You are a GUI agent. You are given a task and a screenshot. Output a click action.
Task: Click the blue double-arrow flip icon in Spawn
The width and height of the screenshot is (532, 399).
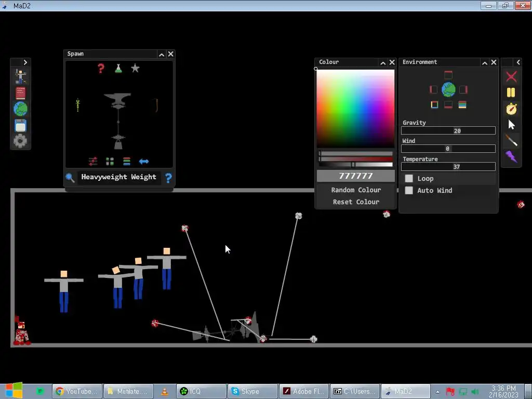144,162
